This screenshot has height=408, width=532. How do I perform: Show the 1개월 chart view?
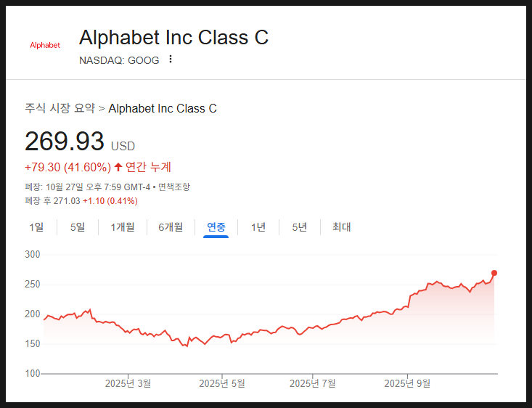(x=122, y=227)
